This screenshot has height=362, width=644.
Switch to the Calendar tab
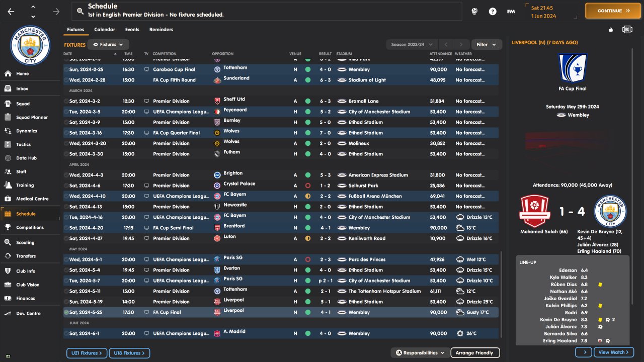(x=105, y=30)
